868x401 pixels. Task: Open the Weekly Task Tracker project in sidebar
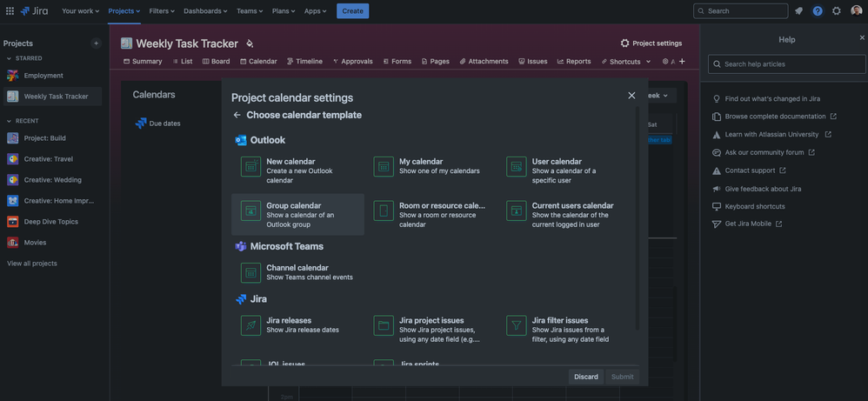[52, 97]
